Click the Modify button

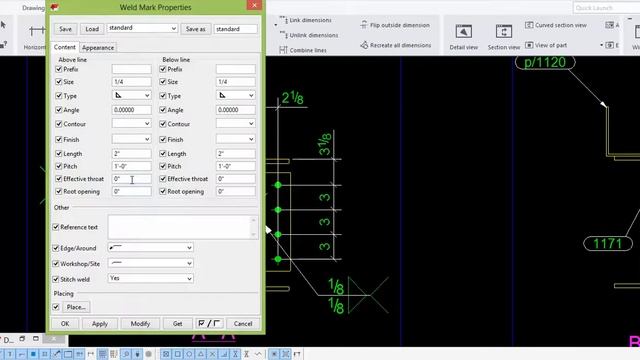[x=140, y=324]
